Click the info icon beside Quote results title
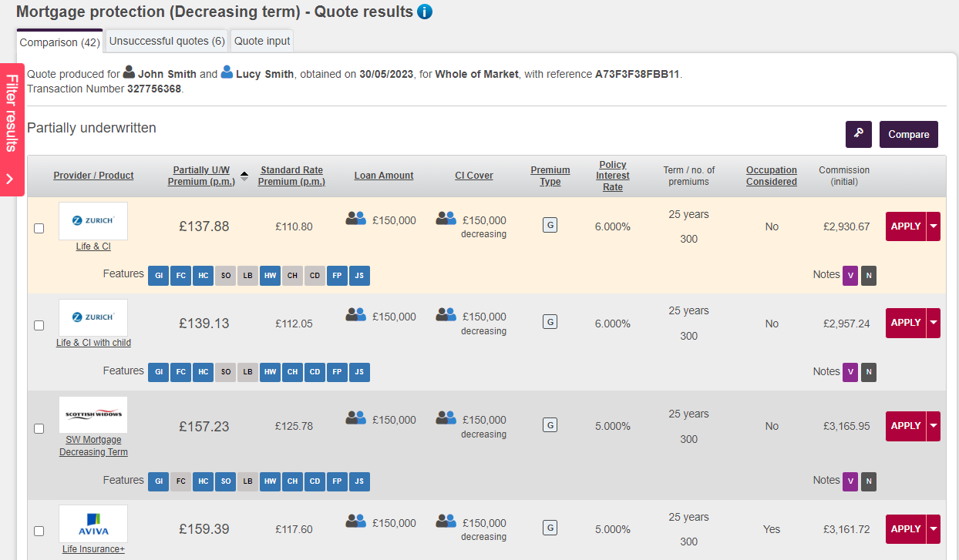Viewport: 959px width, 560px height. pos(425,12)
